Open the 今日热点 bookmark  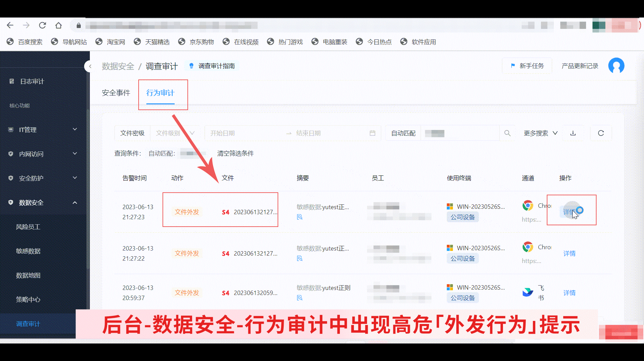click(x=373, y=42)
